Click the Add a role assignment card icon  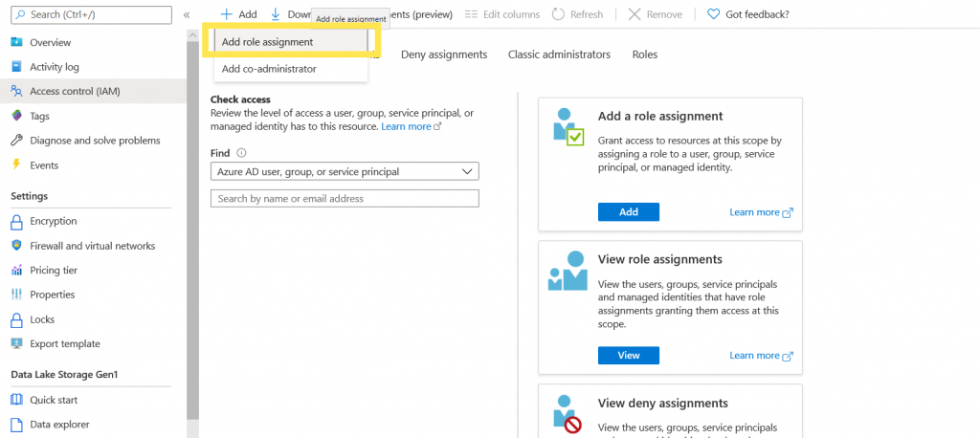tap(569, 127)
